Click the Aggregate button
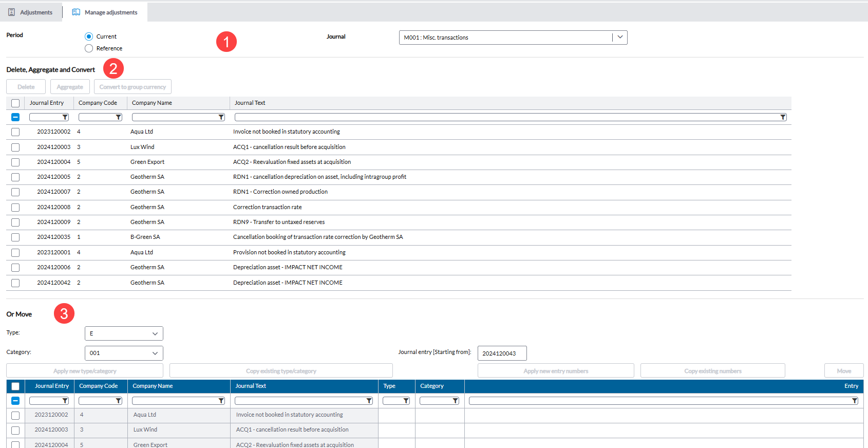This screenshot has height=448, width=868. [70, 87]
